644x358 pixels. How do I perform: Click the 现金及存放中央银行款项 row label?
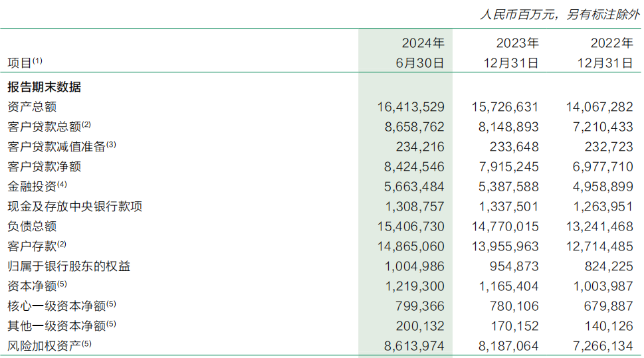pyautogui.click(x=74, y=207)
